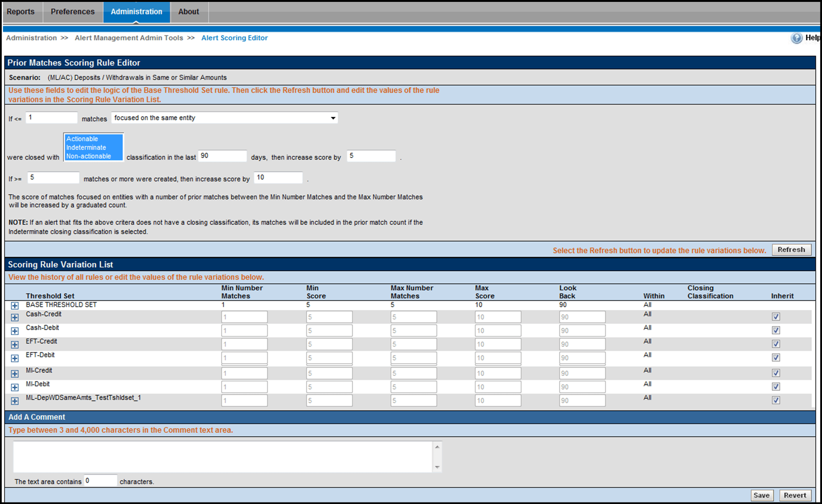Click comment text area scrollbar down arrow
The width and height of the screenshot is (822, 504).
tap(437, 467)
